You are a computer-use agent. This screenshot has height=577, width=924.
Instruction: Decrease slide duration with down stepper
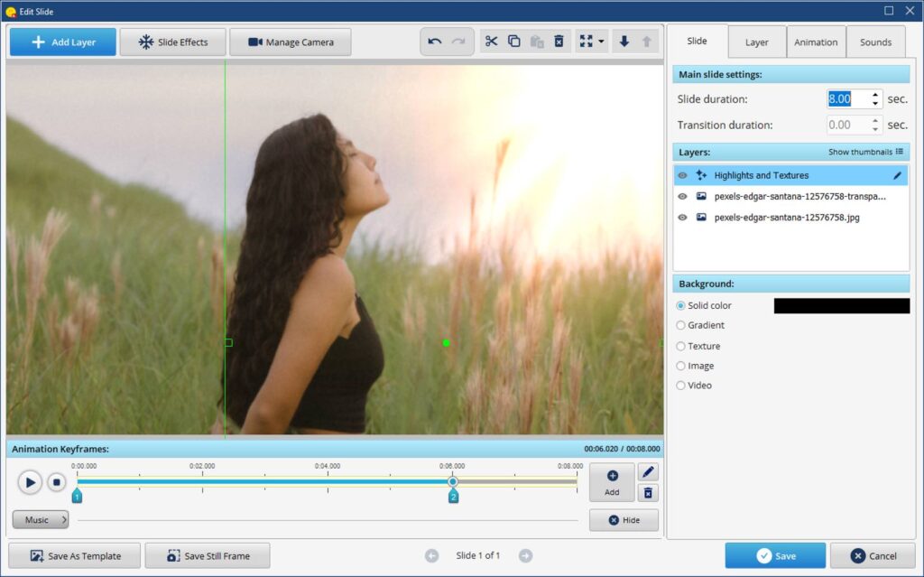click(875, 104)
